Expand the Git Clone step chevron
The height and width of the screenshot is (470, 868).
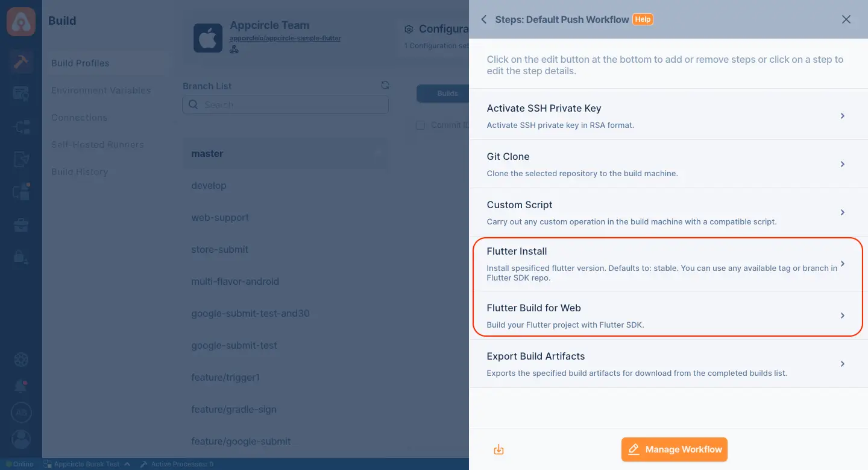(x=843, y=164)
